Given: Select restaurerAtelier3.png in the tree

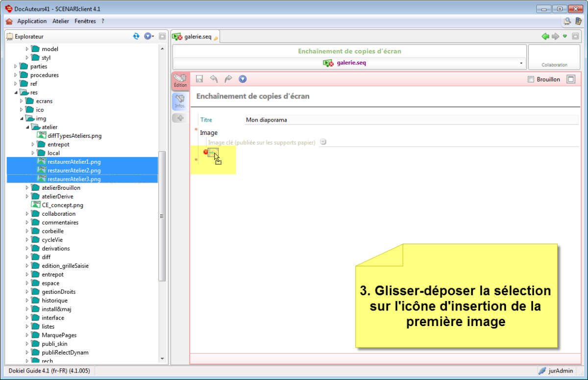Looking at the screenshot, I should coord(74,179).
